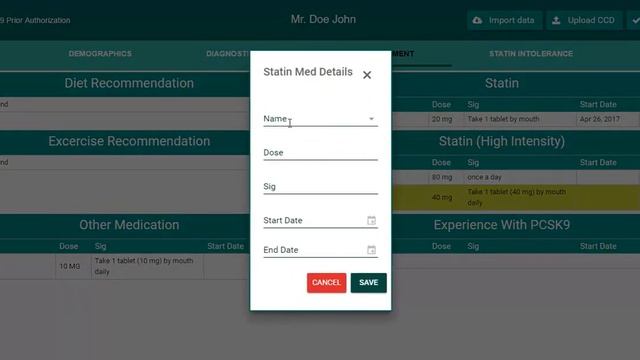Open the End Date calendar picker icon
The height and width of the screenshot is (360, 640).
(371, 250)
